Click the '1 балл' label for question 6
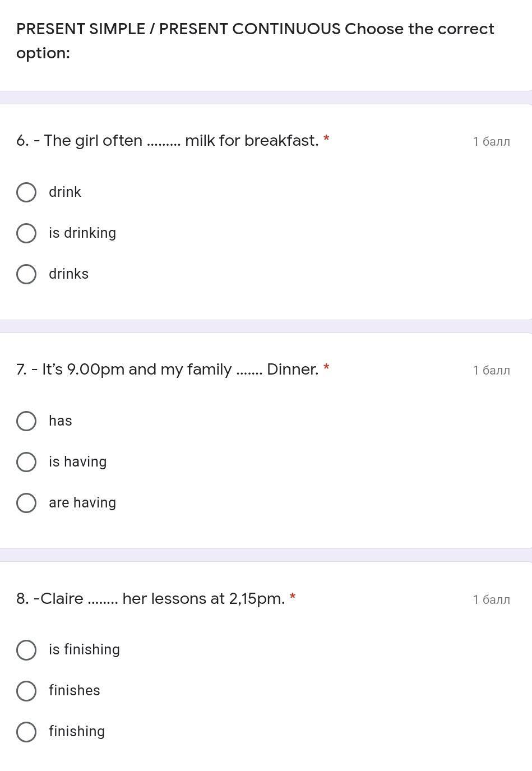Image resolution: width=532 pixels, height=771 pixels. (x=491, y=141)
